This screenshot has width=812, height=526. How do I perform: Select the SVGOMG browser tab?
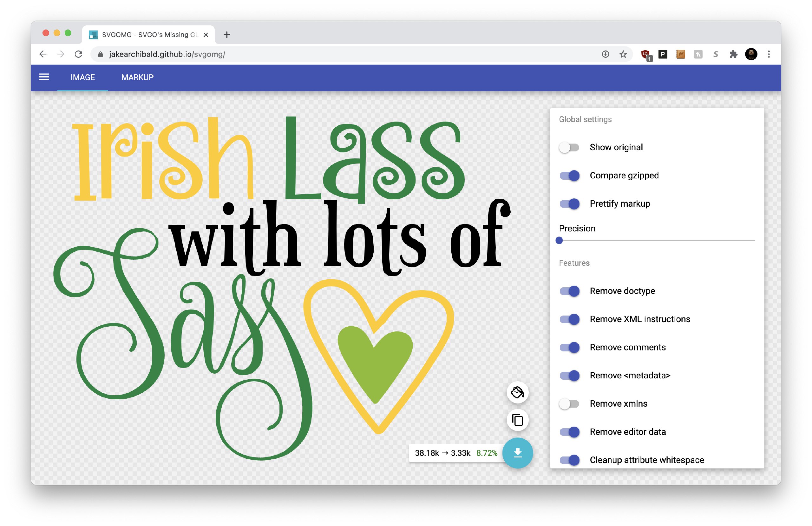click(148, 35)
